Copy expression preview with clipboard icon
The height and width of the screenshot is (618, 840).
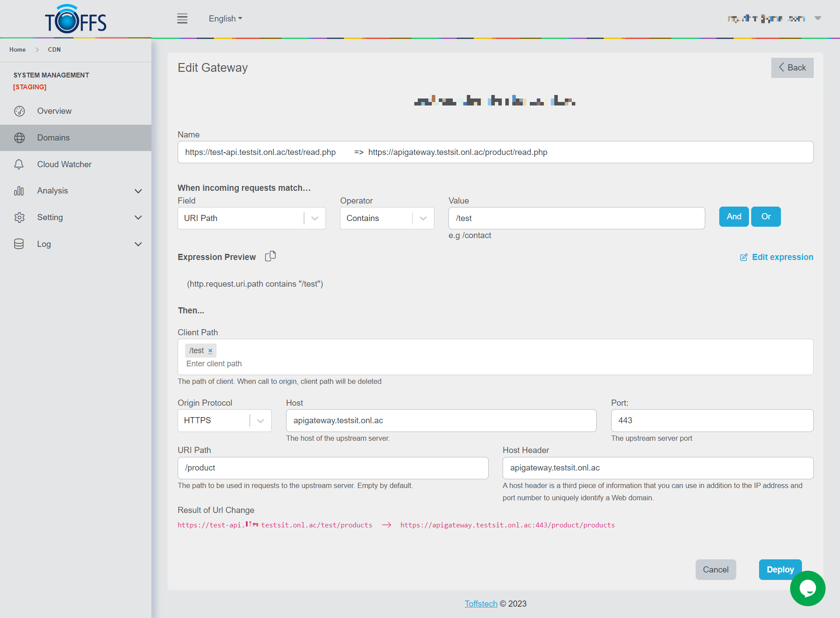(x=270, y=256)
